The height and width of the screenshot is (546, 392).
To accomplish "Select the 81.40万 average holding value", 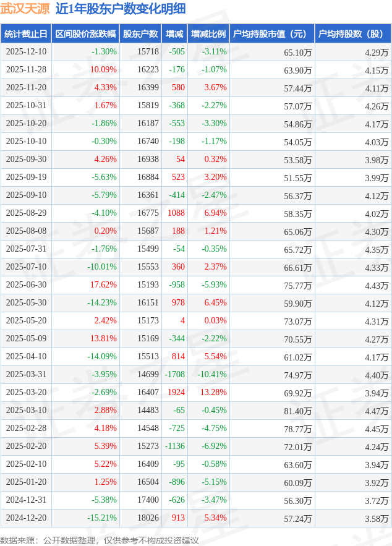I will (x=297, y=411).
